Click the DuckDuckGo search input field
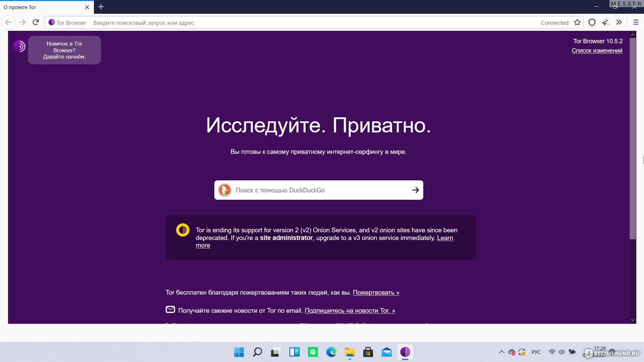The height and width of the screenshot is (362, 644). tap(318, 190)
